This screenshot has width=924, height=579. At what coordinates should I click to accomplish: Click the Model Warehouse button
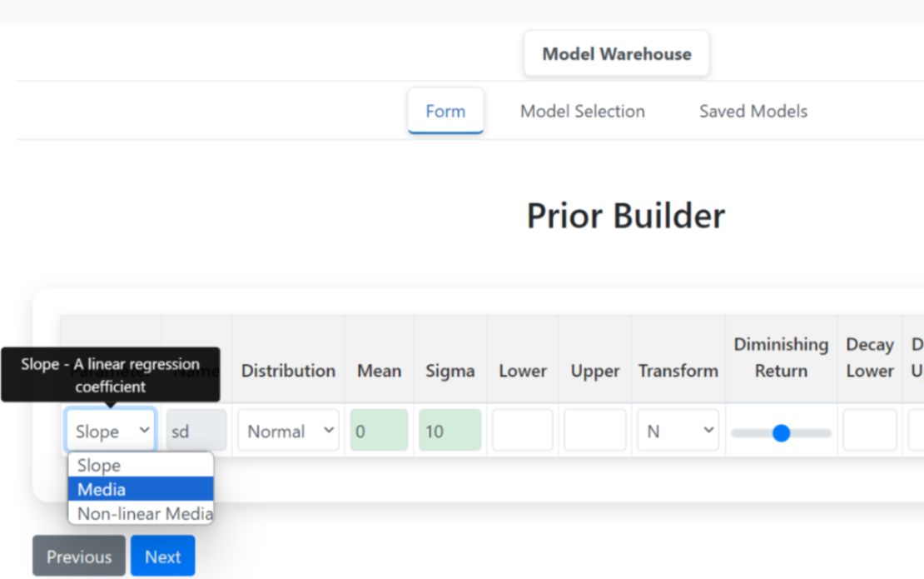pyautogui.click(x=616, y=54)
